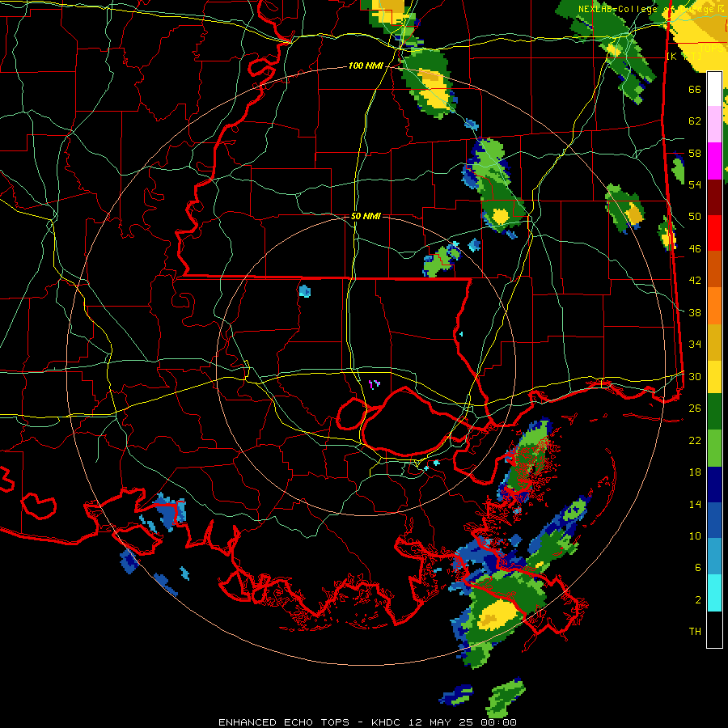Click the "12 MAY 25" date text
The width and height of the screenshot is (728, 728).
pyautogui.click(x=441, y=722)
